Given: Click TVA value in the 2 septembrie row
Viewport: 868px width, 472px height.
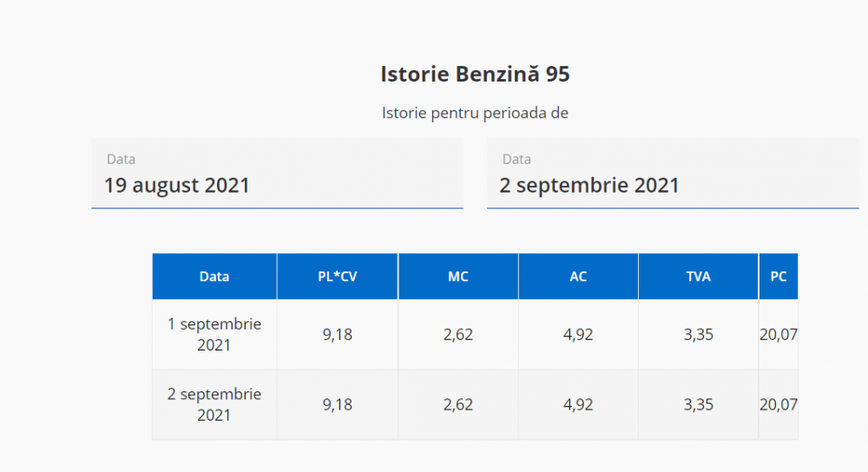Looking at the screenshot, I should point(698,404).
